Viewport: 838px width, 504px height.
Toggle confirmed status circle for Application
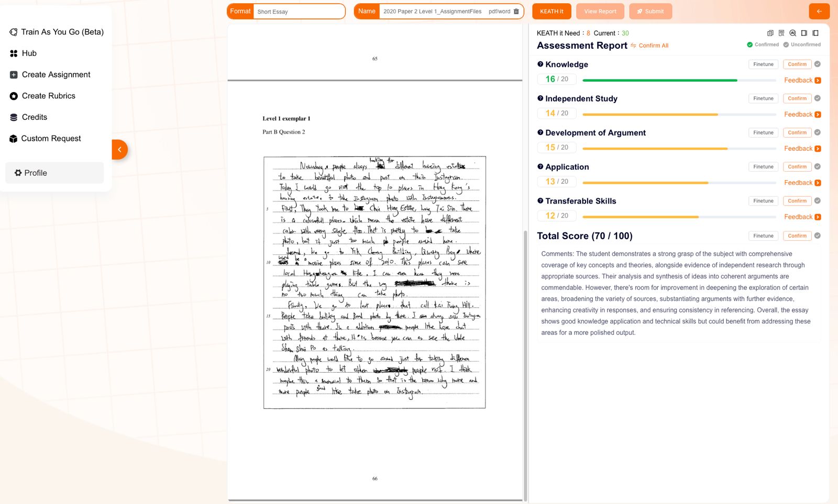click(x=818, y=167)
